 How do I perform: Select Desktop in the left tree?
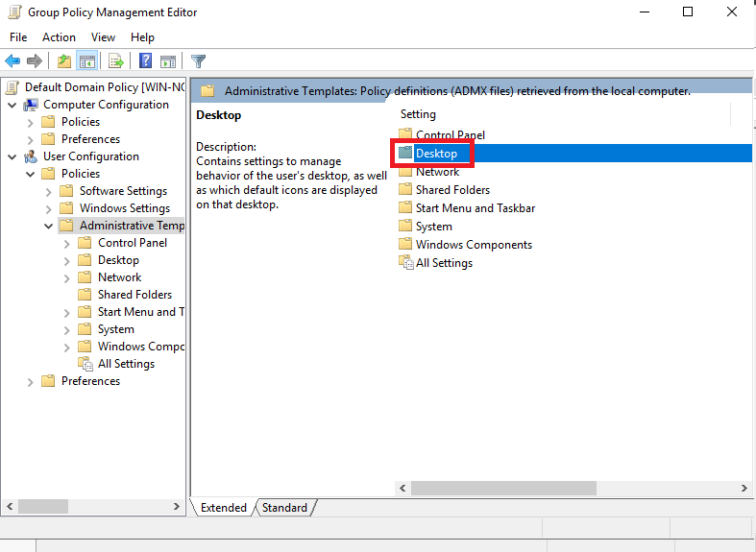click(x=118, y=260)
